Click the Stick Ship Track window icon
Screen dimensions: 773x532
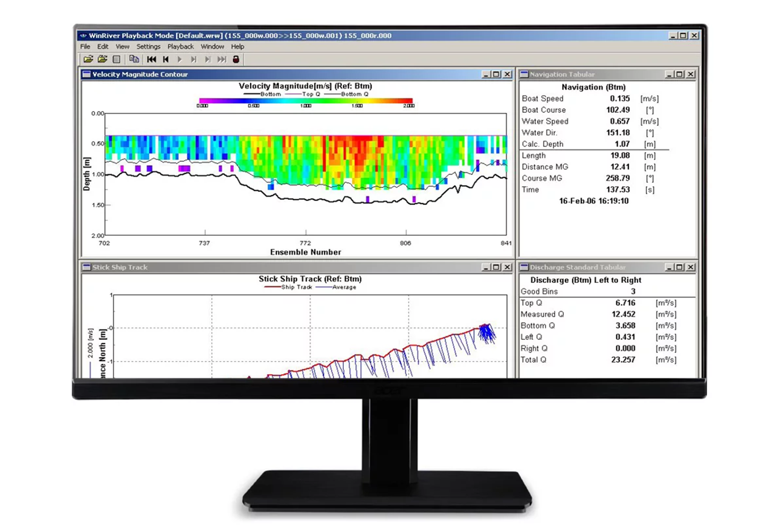coord(86,267)
